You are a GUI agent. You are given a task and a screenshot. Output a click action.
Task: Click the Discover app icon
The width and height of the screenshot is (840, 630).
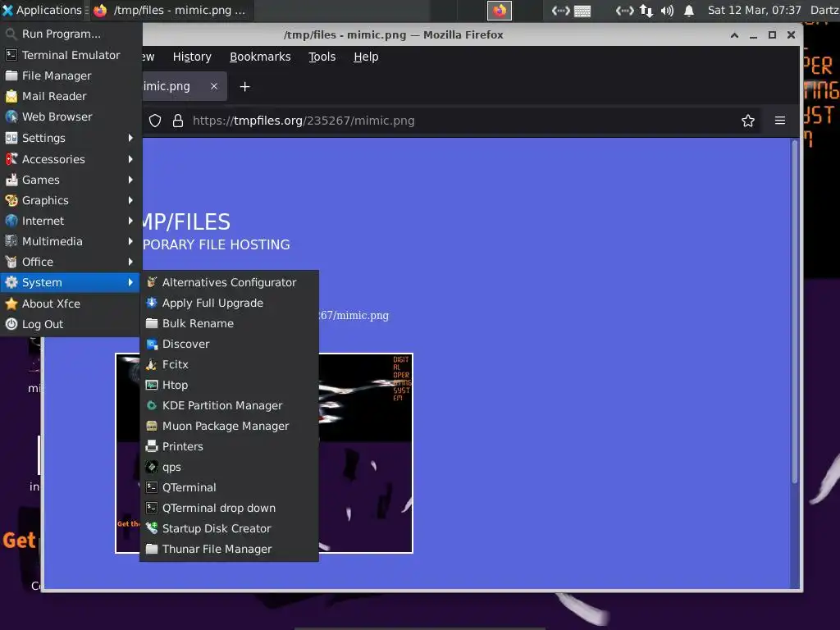pos(152,344)
